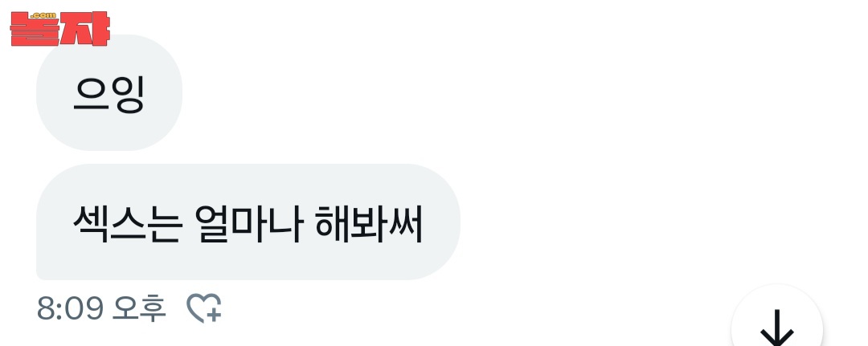
Task: Click the word '으잉' in first bubble
Action: tap(109, 95)
